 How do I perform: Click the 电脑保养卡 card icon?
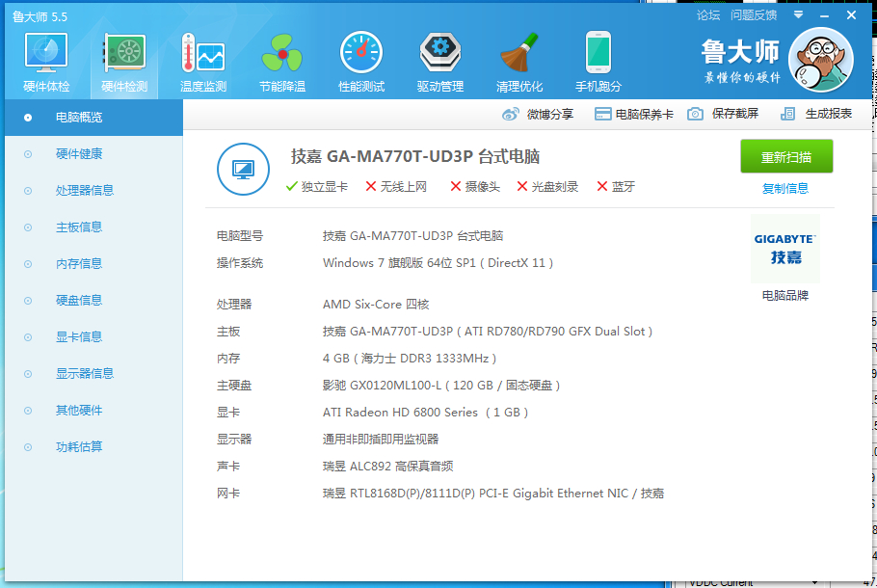point(602,114)
